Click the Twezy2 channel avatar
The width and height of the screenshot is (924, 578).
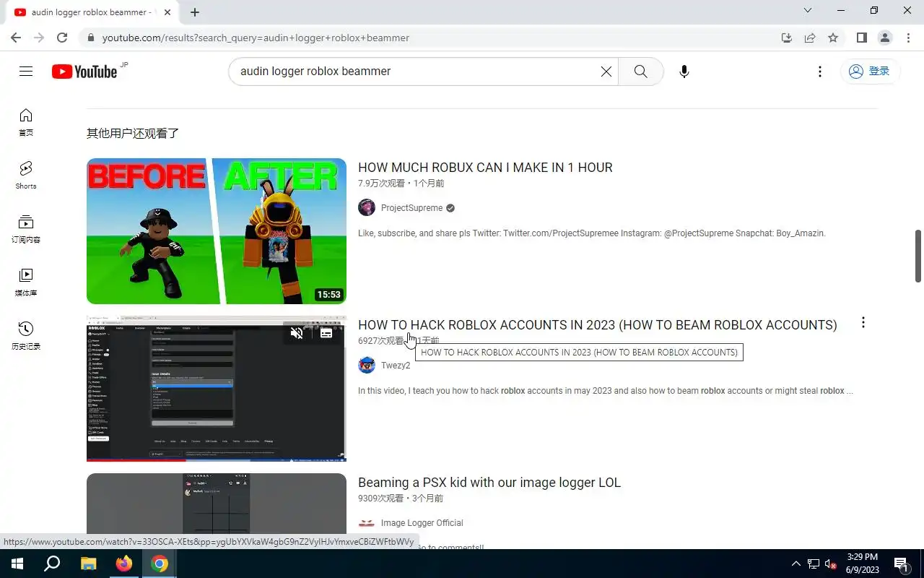click(x=367, y=366)
